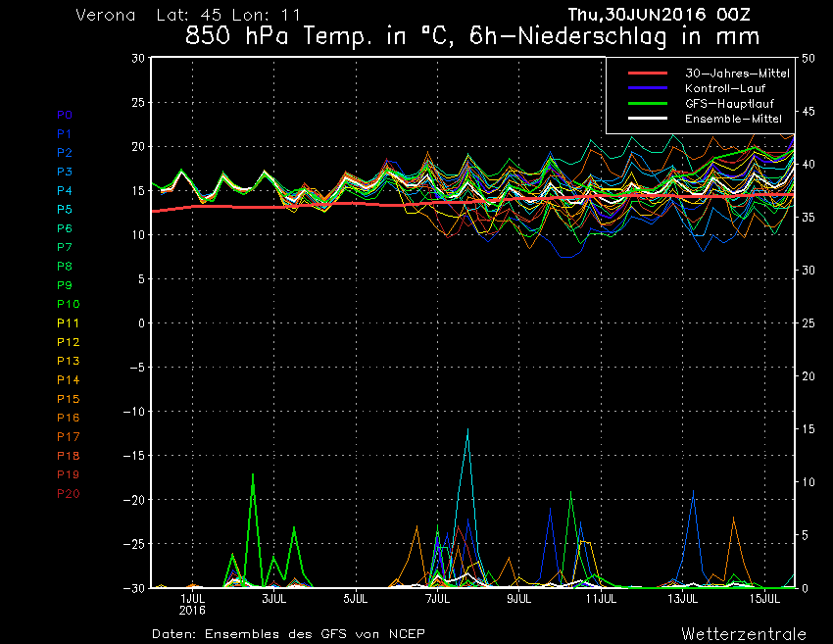Click the "15JUL" date label on x-axis
This screenshot has width=833, height=644.
[x=764, y=599]
